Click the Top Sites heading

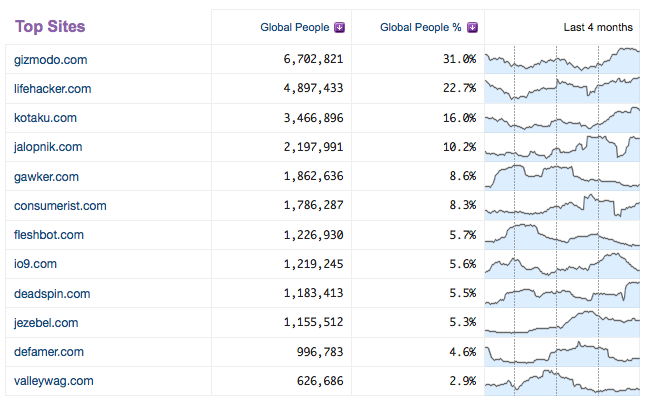pyautogui.click(x=50, y=27)
